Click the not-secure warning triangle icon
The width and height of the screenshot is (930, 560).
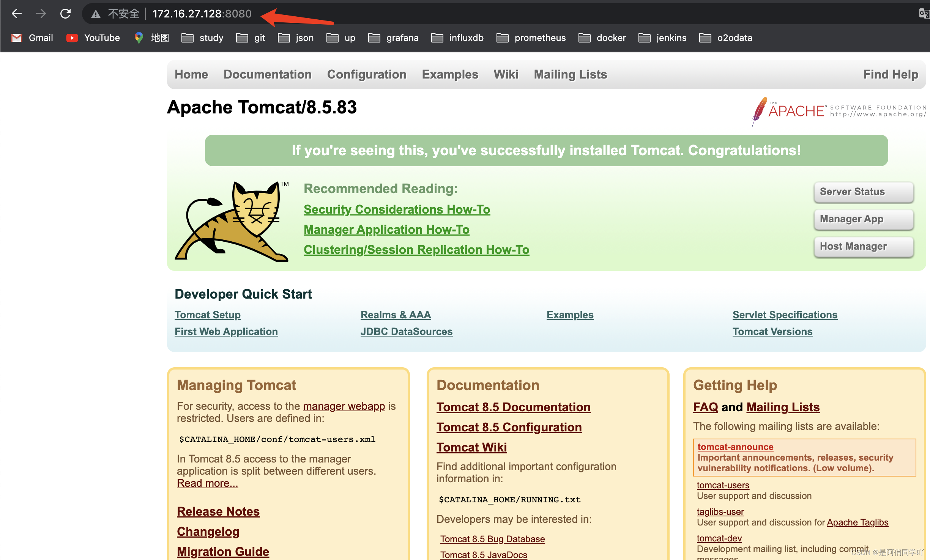(96, 14)
